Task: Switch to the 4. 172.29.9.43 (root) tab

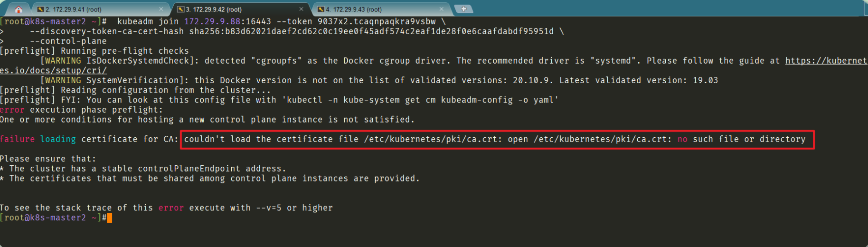Action: point(381,9)
